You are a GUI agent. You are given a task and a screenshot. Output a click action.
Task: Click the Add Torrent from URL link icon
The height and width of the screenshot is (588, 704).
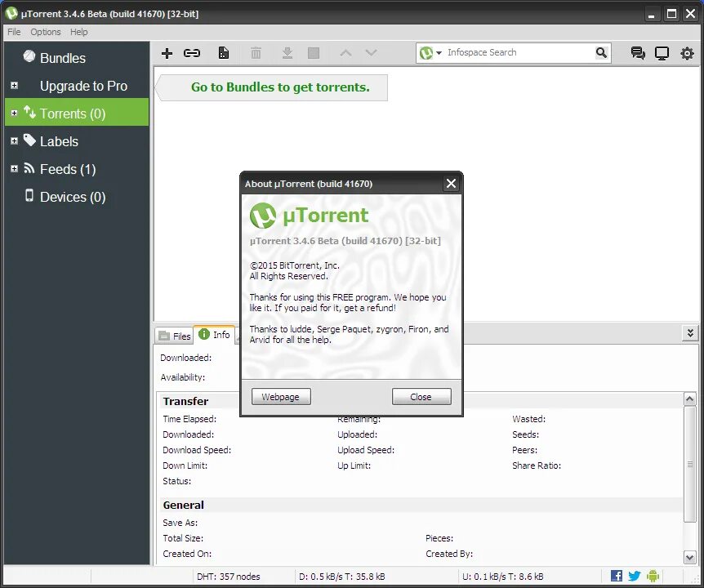[x=192, y=53]
